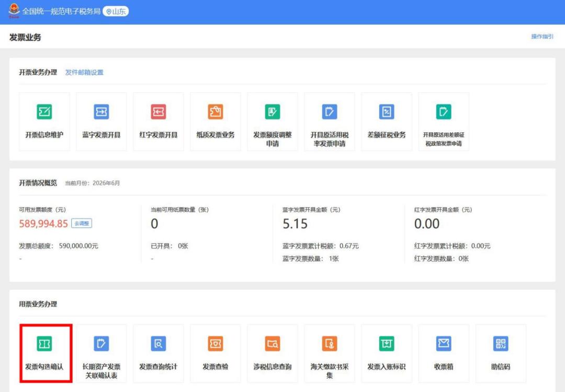This screenshot has height=392, width=565.
Task: Click 发票总额度 590,000.00元 text
Action: click(x=59, y=246)
